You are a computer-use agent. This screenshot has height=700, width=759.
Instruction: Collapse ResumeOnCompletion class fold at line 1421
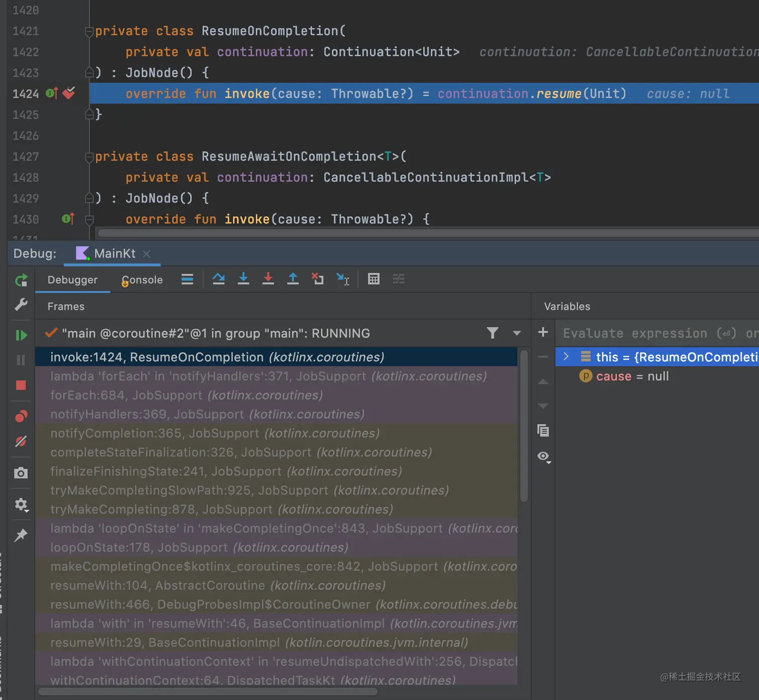click(89, 32)
